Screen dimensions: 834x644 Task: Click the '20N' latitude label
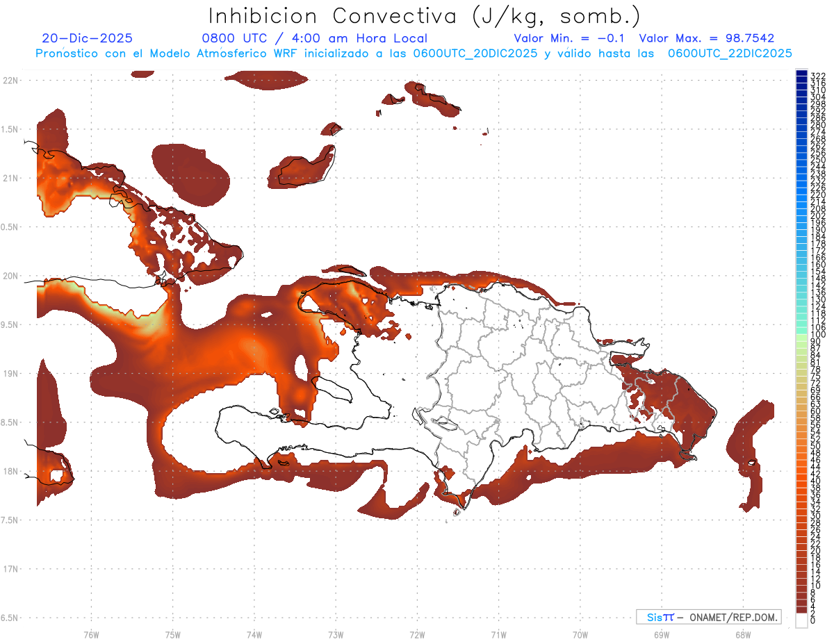10,276
